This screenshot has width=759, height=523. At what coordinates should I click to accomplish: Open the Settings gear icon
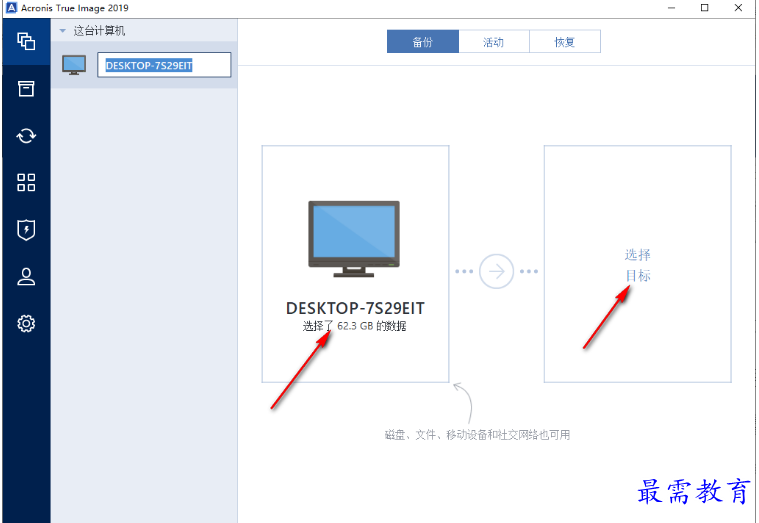pyautogui.click(x=26, y=323)
